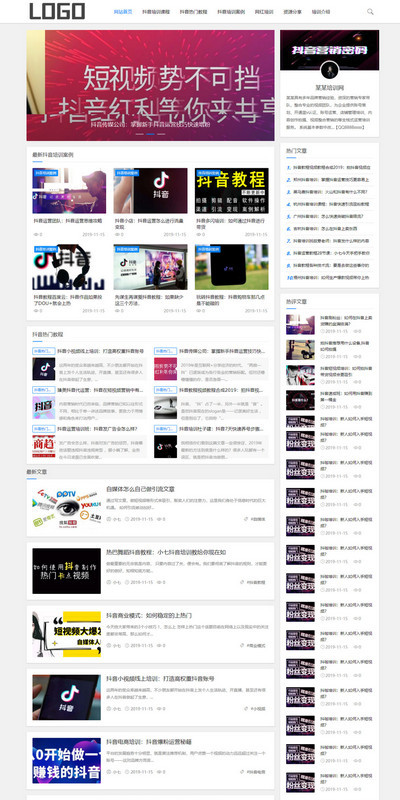This screenshot has width=400, height=800.
Task: Open the 网站首页 nav item
Action: 122,11
